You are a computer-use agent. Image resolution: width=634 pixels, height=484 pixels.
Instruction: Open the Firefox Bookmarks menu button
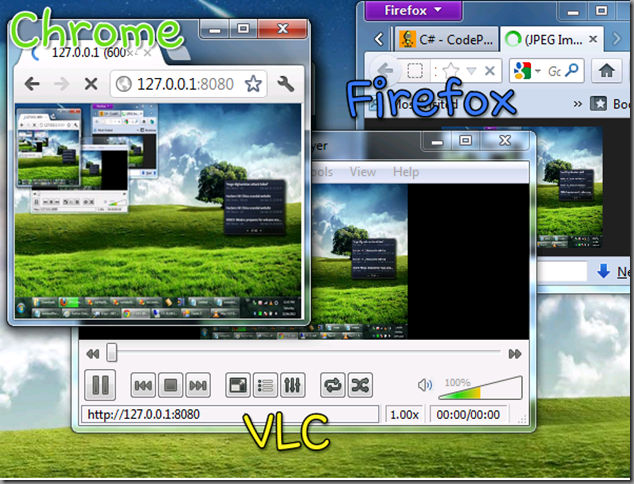pos(611,104)
